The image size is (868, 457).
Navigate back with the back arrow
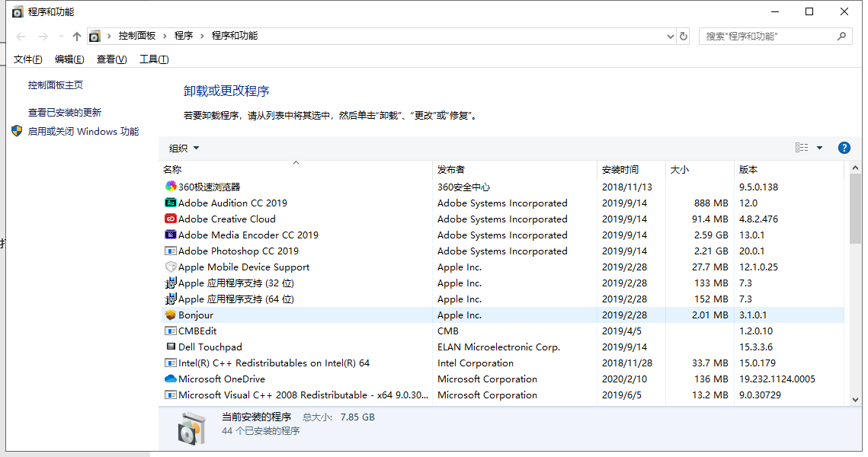(x=21, y=37)
